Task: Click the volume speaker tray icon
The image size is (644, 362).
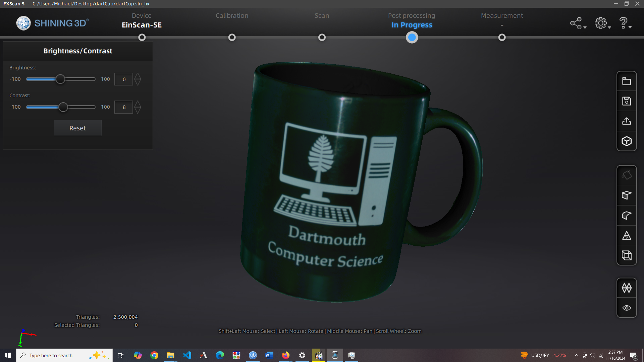Action: point(592,355)
